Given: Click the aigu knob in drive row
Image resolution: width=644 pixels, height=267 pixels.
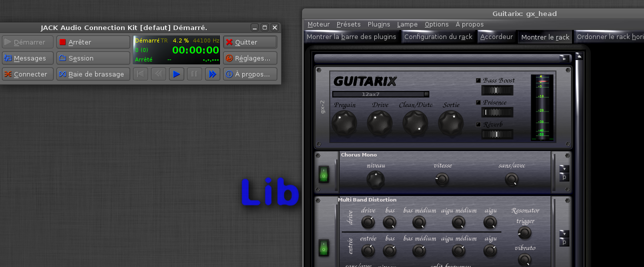Looking at the screenshot, I should tap(490, 222).
